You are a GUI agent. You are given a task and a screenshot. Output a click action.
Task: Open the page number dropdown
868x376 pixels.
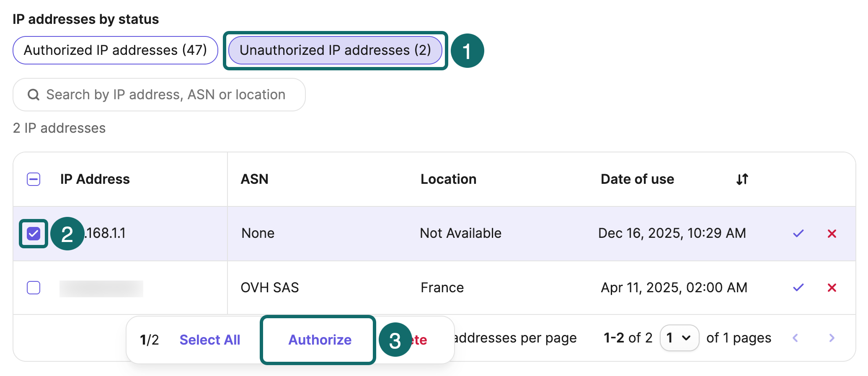(679, 338)
